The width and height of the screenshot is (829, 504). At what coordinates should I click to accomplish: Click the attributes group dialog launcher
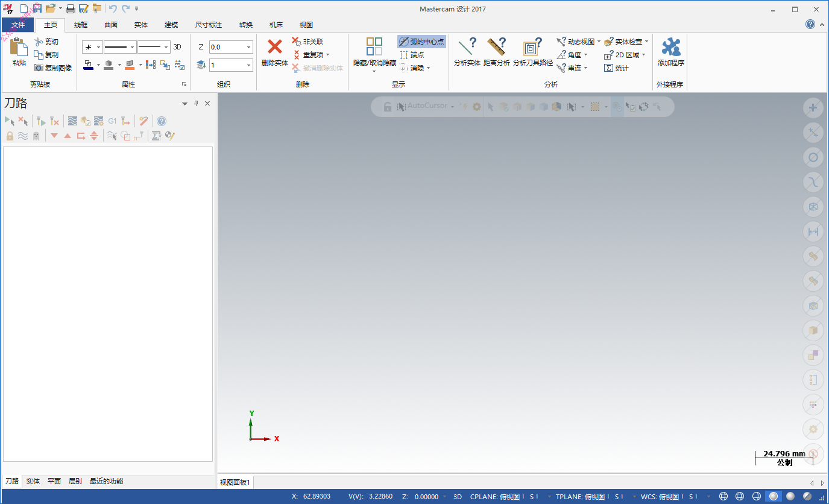[184, 84]
